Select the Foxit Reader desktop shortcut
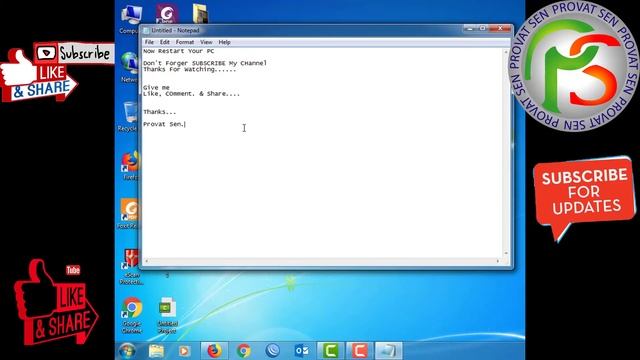This screenshot has width=640, height=360. pyautogui.click(x=128, y=214)
